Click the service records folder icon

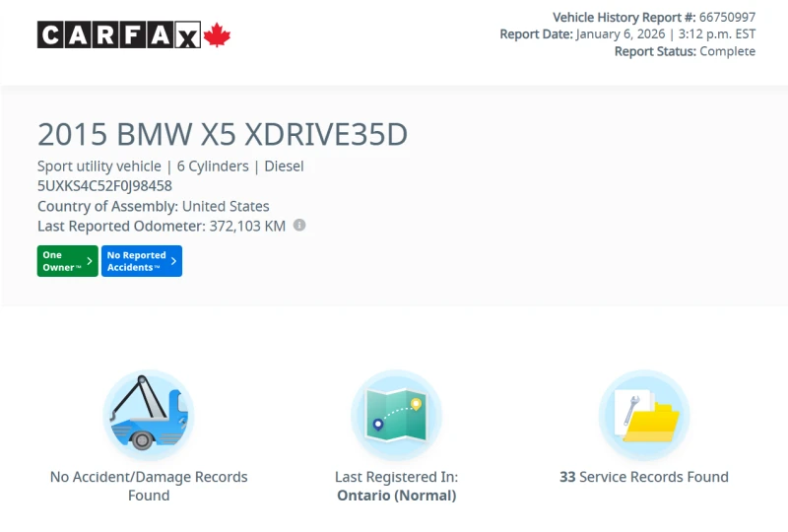[644, 415]
